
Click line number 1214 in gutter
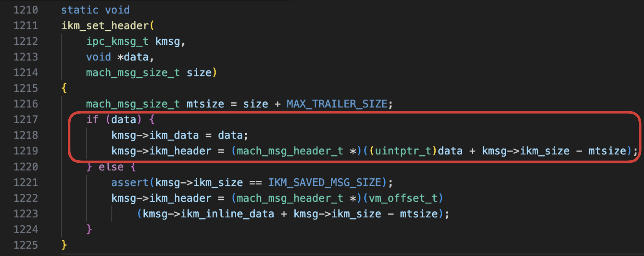pos(26,73)
